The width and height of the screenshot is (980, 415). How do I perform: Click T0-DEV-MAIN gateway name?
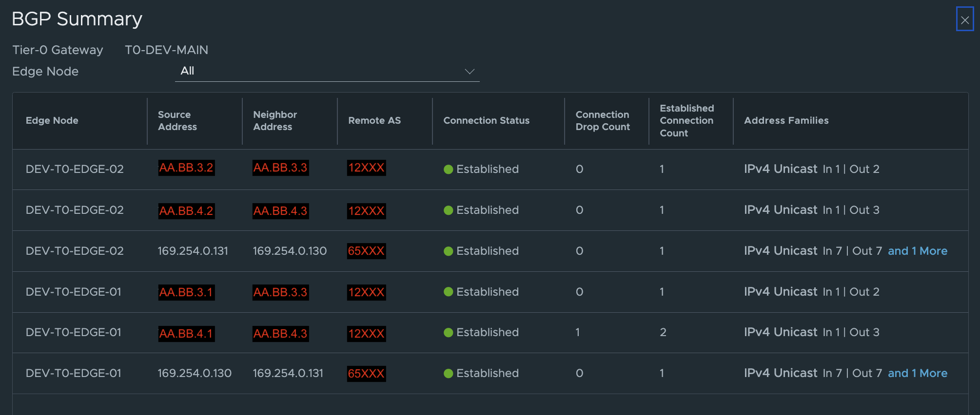tap(166, 50)
